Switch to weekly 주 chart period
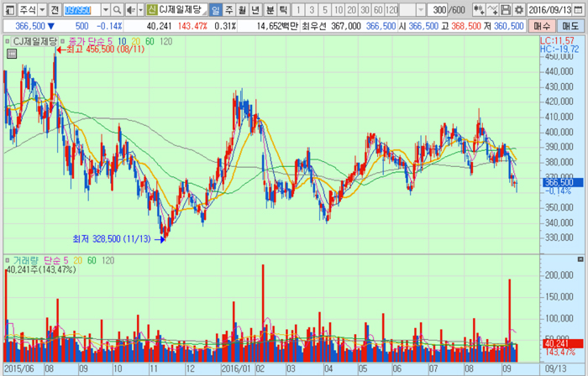Viewport: 588px width, 376px height. [x=228, y=10]
